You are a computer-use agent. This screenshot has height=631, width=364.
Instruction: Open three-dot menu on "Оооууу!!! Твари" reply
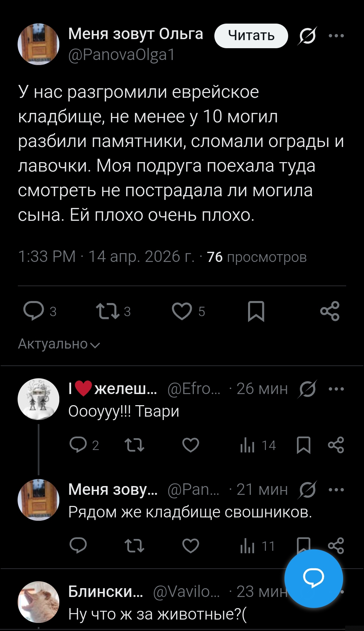point(336,389)
